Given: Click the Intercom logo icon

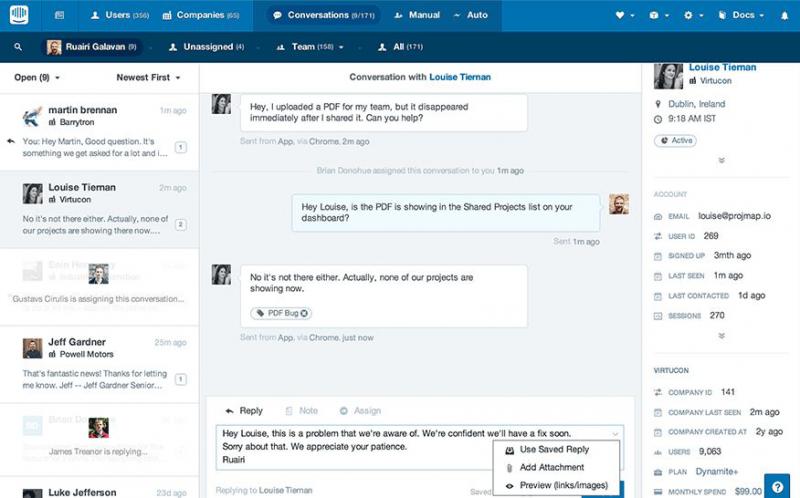Looking at the screenshot, I should pyautogui.click(x=20, y=15).
